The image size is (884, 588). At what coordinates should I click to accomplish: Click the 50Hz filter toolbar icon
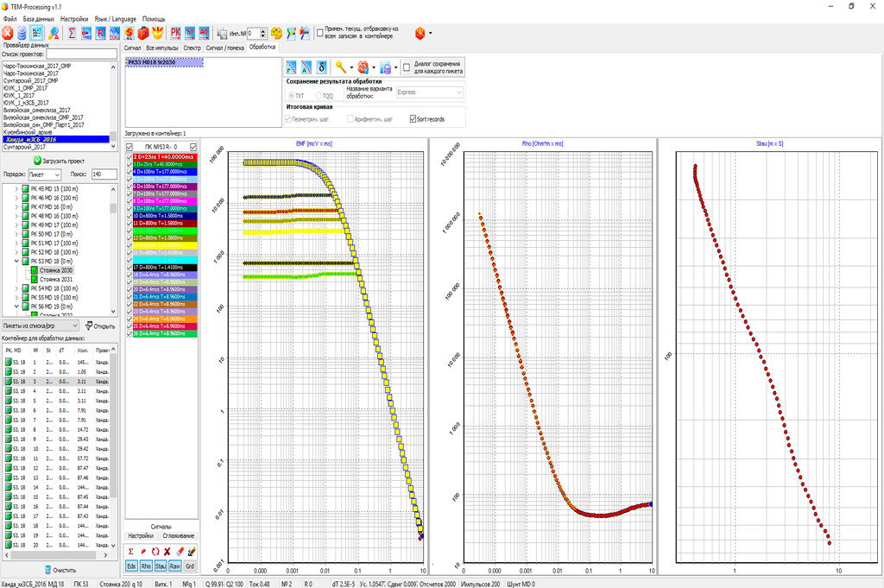point(114,33)
